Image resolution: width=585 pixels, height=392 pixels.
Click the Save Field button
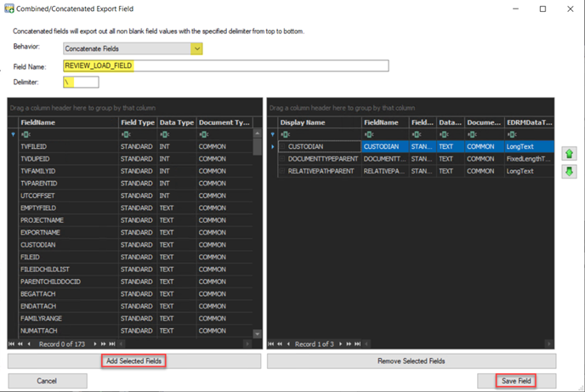point(516,381)
